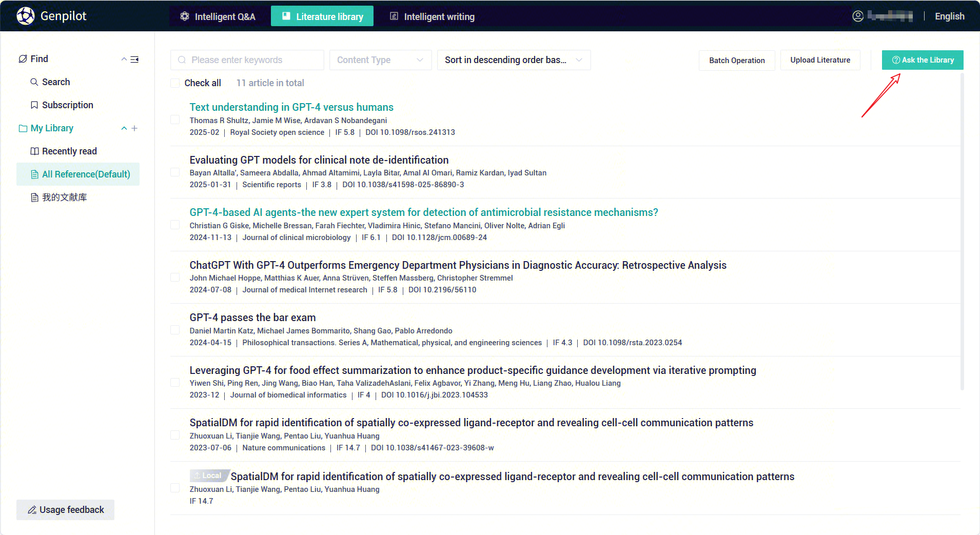Click the Upload Literature button

[820, 60]
